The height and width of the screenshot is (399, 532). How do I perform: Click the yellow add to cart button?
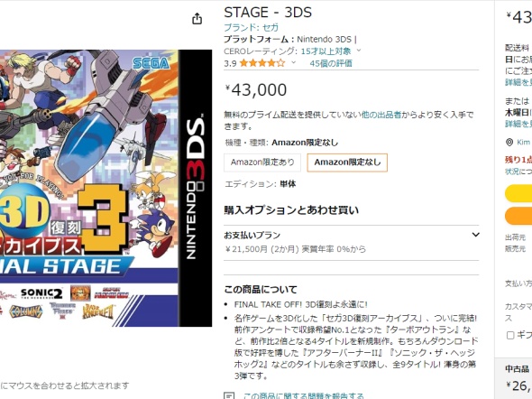518,193
